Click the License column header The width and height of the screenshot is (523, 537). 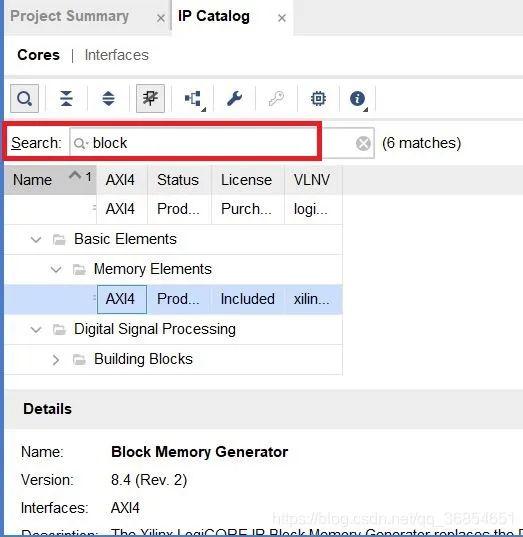coord(247,180)
